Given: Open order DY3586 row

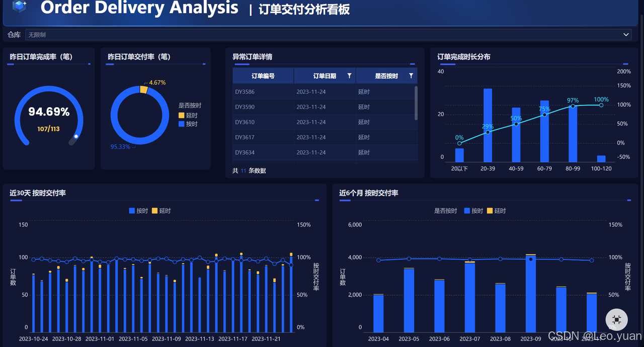Looking at the screenshot, I should tap(323, 92).
